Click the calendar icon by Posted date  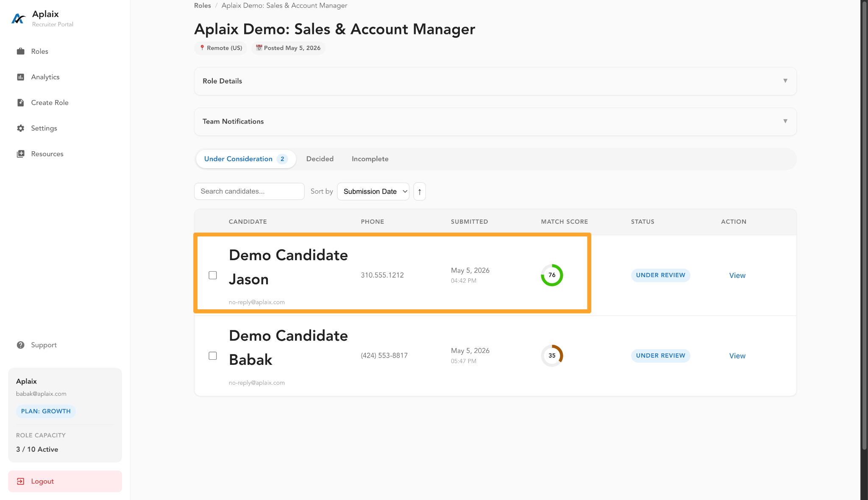(259, 48)
